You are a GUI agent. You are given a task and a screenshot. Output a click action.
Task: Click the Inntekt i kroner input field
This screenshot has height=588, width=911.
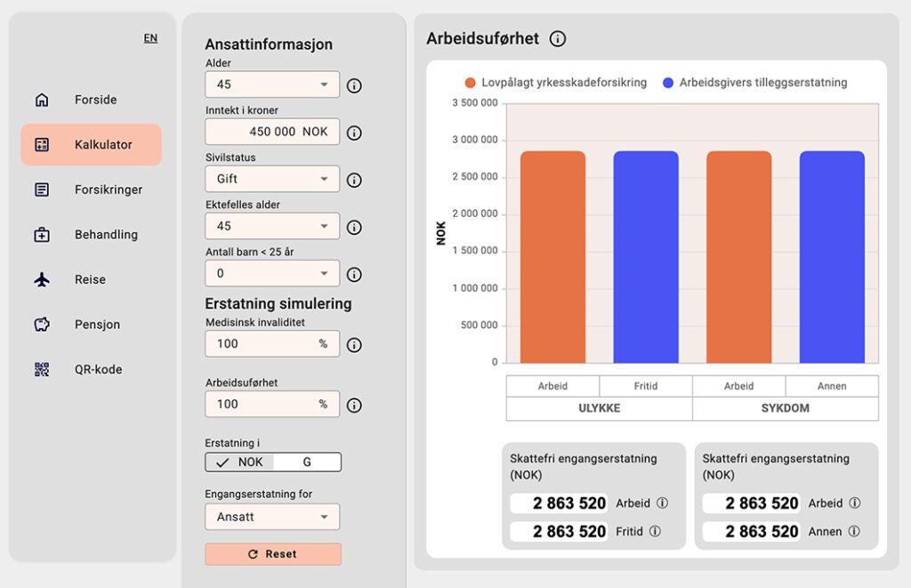[x=272, y=132]
